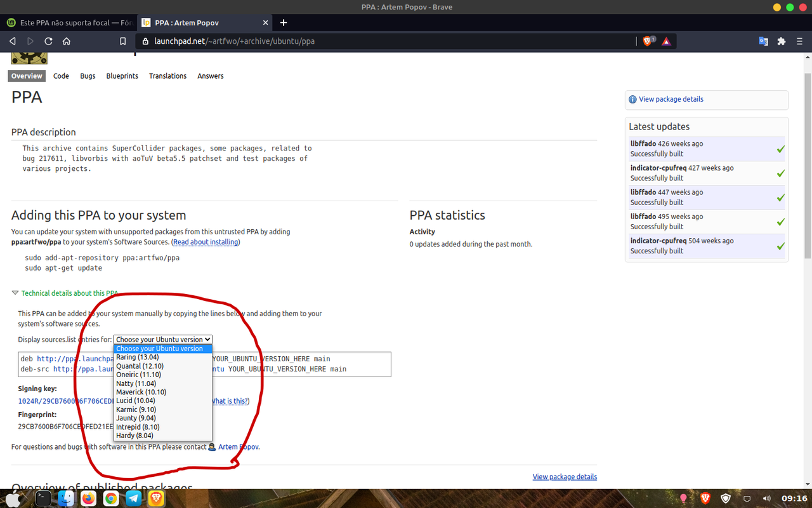The image size is (812, 508).
Task: Open the 1024R signing key link
Action: click(66, 401)
